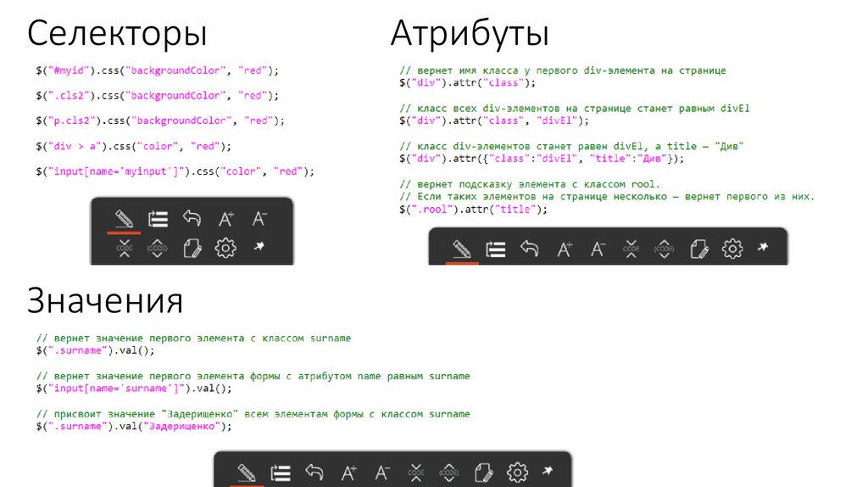The width and height of the screenshot is (868, 487).
Task: Click the Атрибуты heading
Action: coord(469,35)
